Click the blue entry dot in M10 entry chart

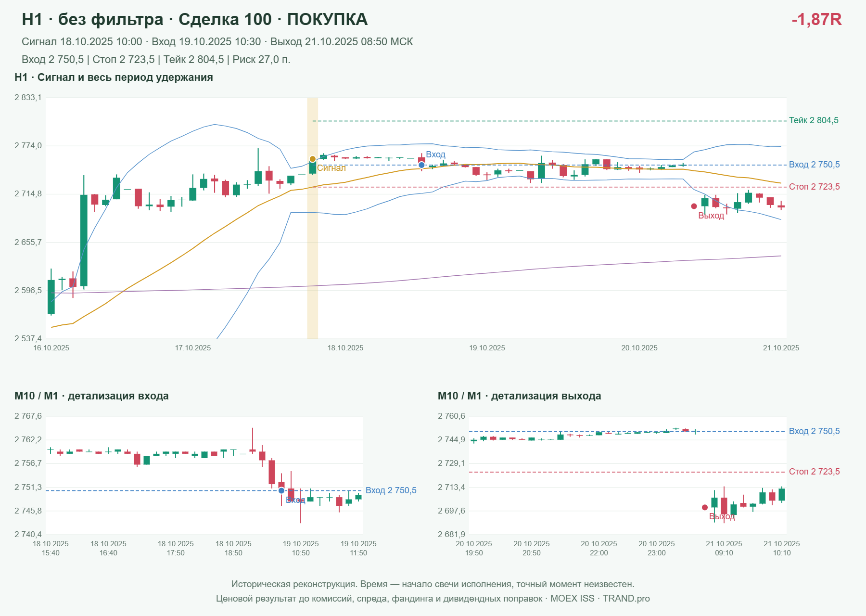(281, 490)
